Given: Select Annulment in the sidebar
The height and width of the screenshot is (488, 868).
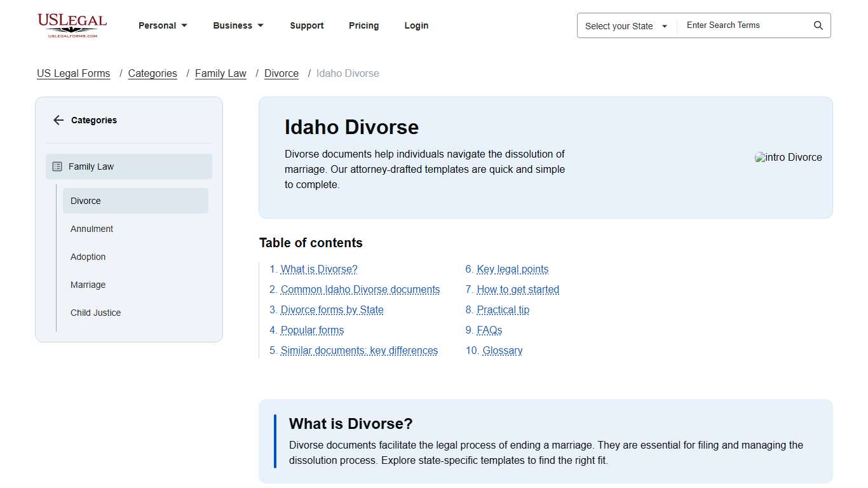Looking at the screenshot, I should (x=92, y=229).
